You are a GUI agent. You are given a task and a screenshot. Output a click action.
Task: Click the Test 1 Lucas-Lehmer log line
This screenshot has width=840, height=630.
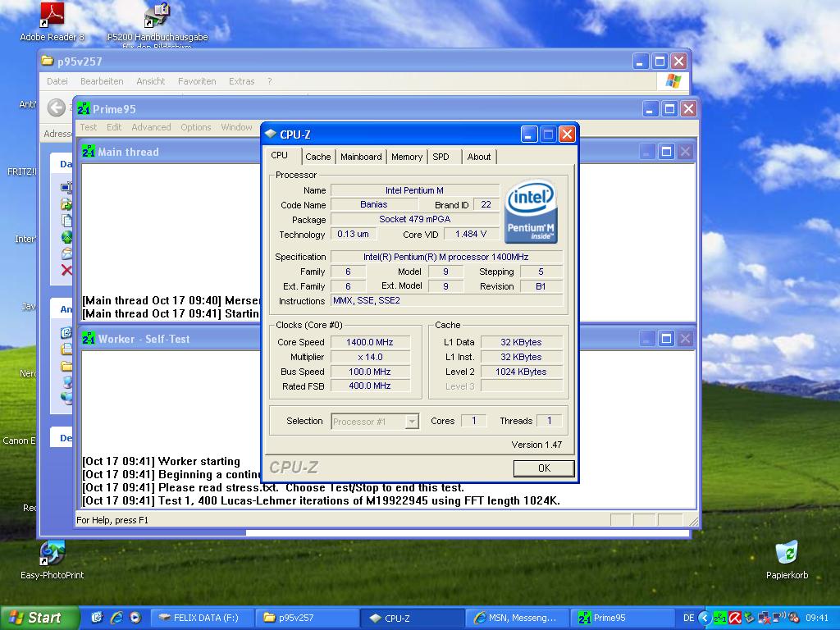coord(321,501)
